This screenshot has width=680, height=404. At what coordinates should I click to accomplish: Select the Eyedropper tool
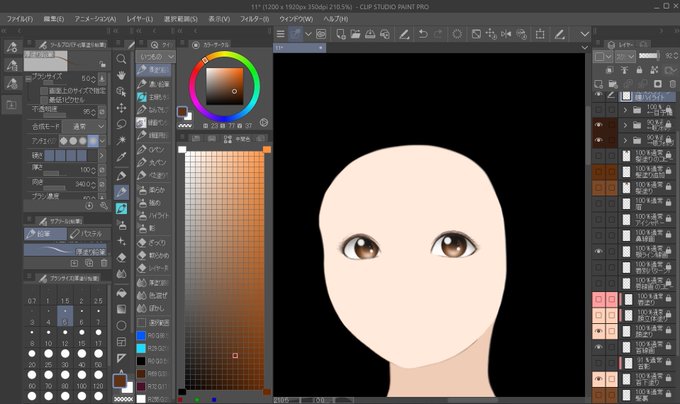[x=121, y=156]
